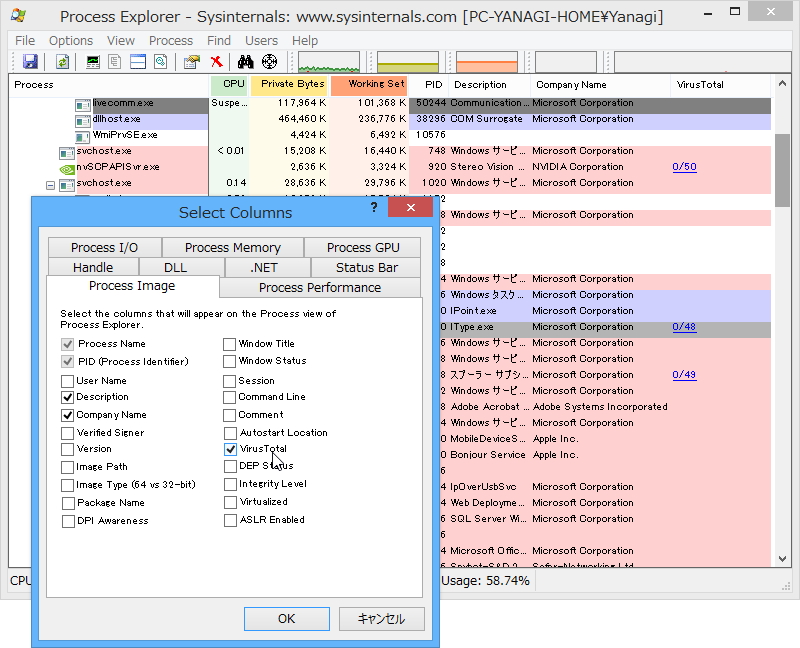Image resolution: width=800 pixels, height=648 pixels.
Task: Open the System Information graph icon
Action: (93, 62)
